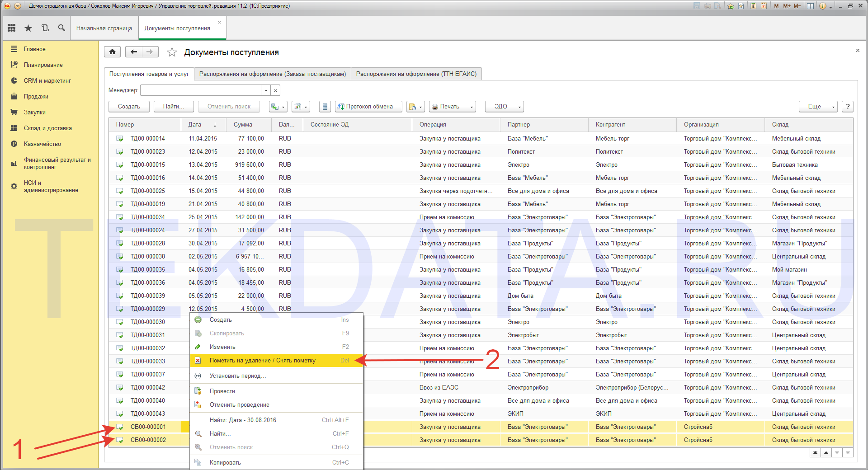Click the back arrow navigation button
868x470 pixels.
133,52
